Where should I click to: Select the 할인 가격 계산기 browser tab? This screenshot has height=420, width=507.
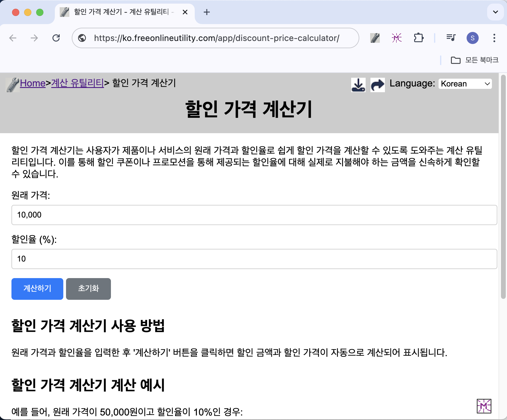(x=121, y=12)
